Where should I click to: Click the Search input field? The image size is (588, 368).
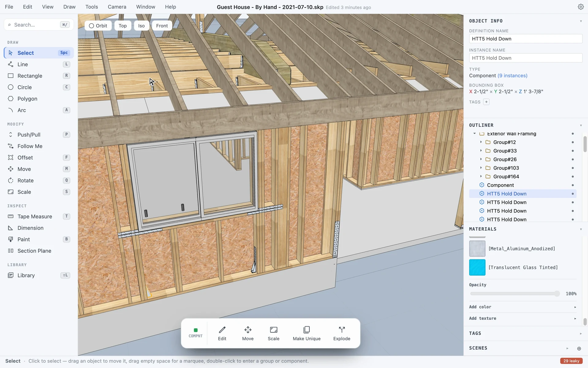(x=39, y=25)
